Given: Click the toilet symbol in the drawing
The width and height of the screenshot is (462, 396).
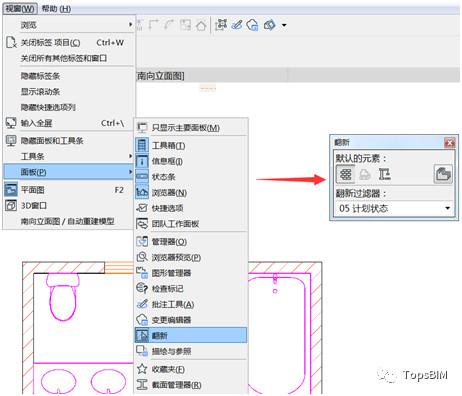Looking at the screenshot, I should (x=63, y=296).
